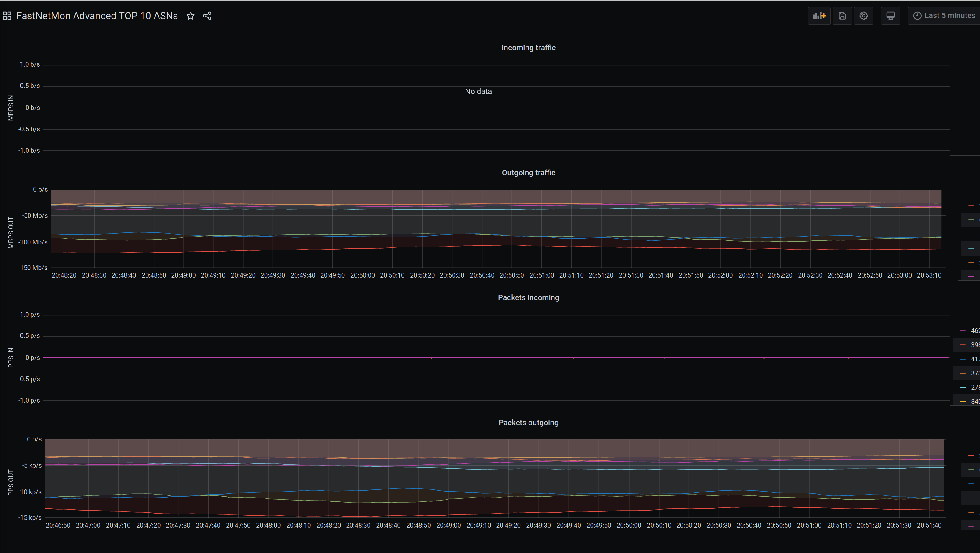Screen dimensions: 980x553
Task: Cycle view mode with monitor icon
Action: coord(890,16)
